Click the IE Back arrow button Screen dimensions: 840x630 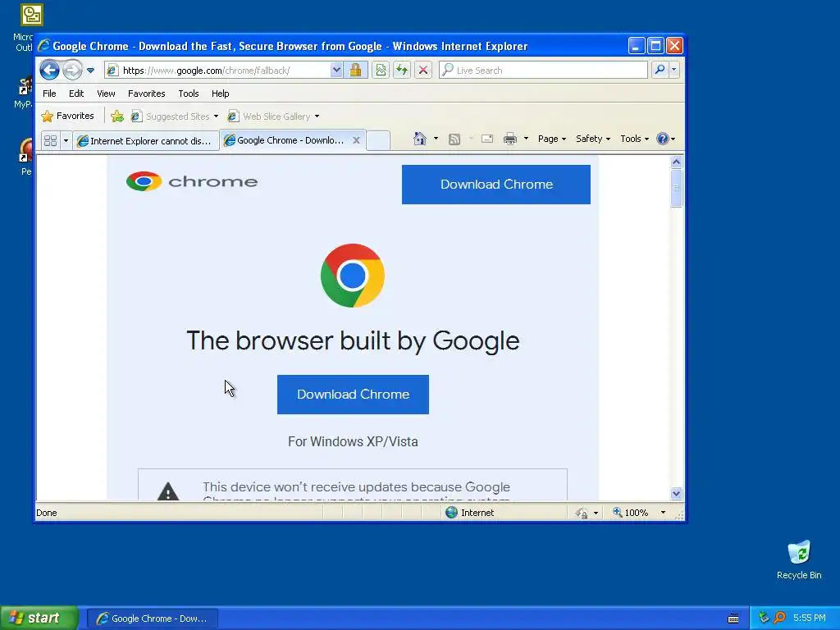coord(49,70)
